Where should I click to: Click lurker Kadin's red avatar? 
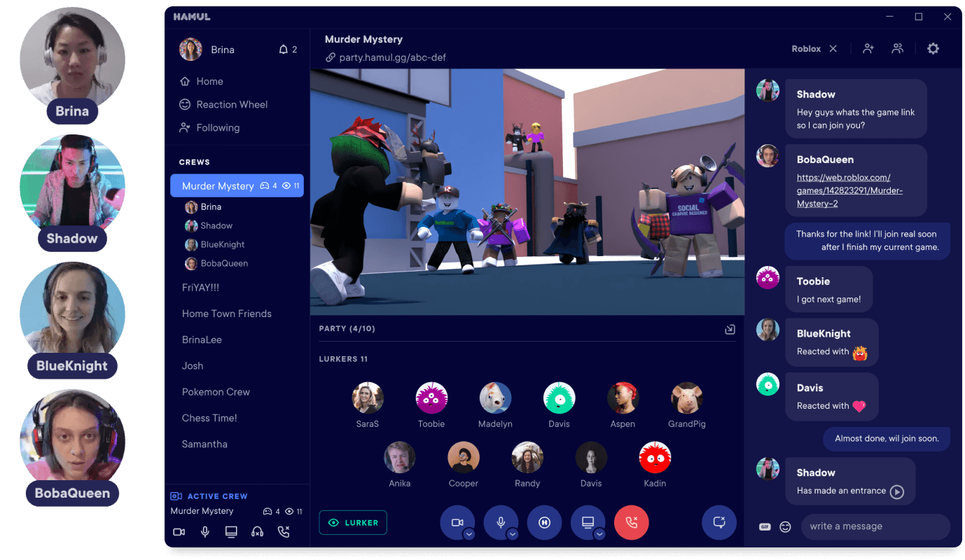coord(655,457)
